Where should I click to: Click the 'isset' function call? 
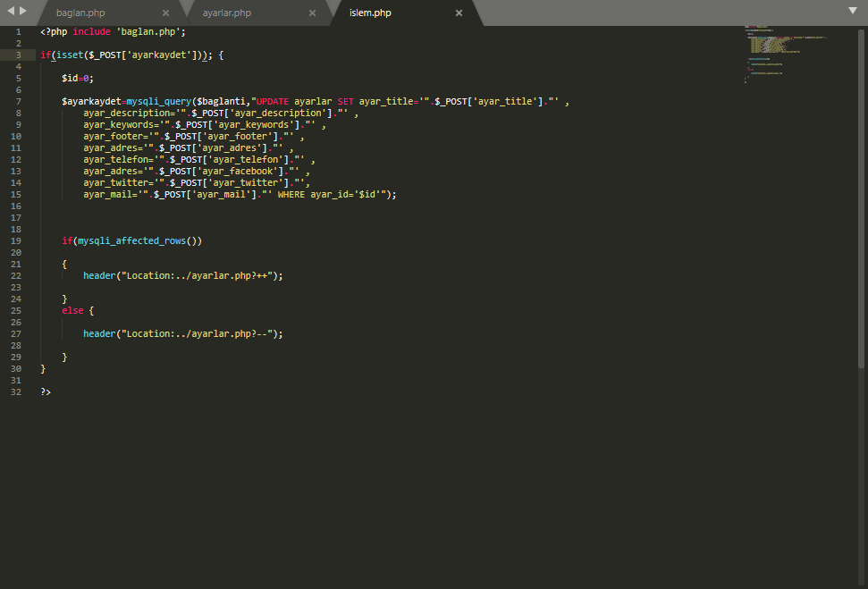coord(70,55)
